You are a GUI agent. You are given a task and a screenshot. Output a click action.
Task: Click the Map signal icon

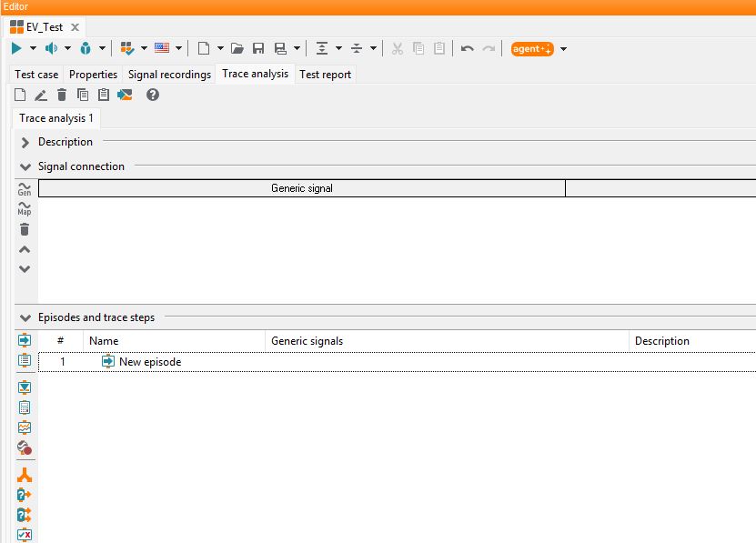click(25, 209)
